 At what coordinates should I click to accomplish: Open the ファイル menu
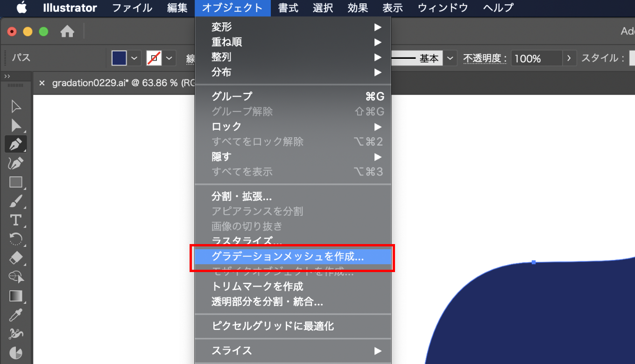[132, 8]
